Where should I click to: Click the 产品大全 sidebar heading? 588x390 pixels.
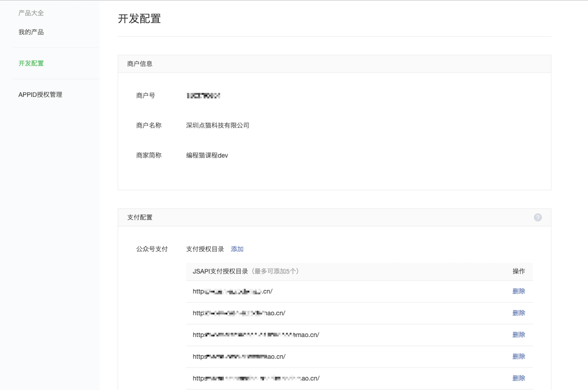pos(31,13)
